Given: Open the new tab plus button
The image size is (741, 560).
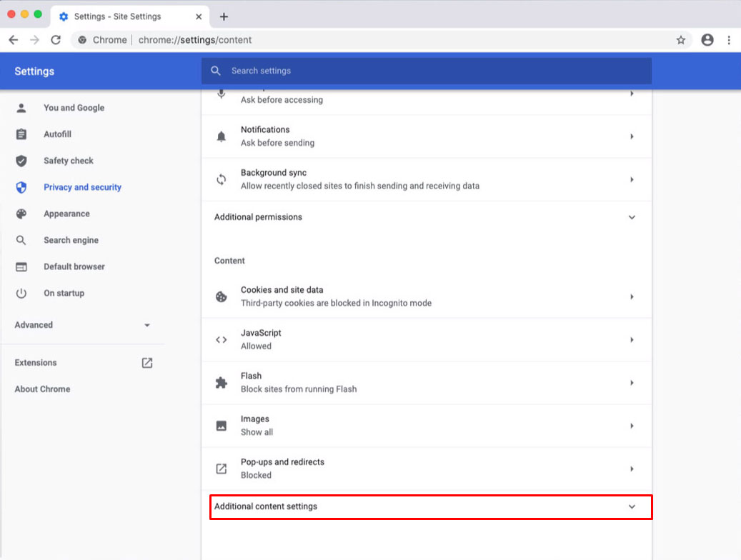Looking at the screenshot, I should point(224,16).
